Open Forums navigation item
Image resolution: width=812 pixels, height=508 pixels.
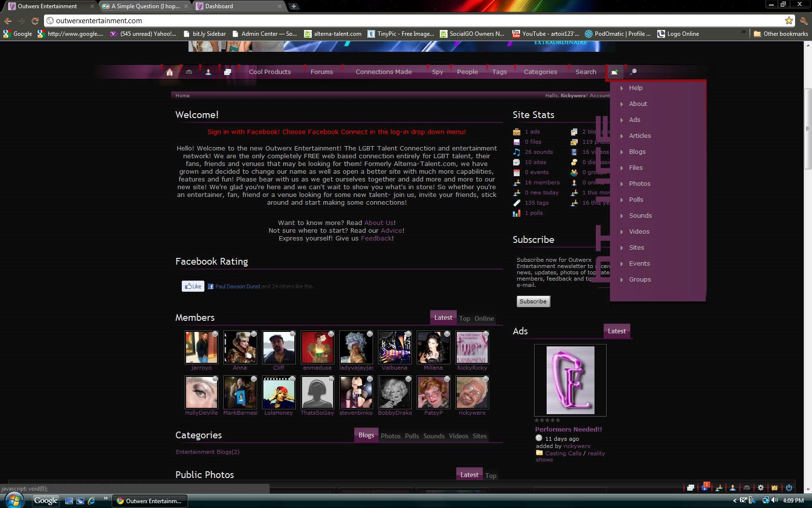tap(321, 72)
